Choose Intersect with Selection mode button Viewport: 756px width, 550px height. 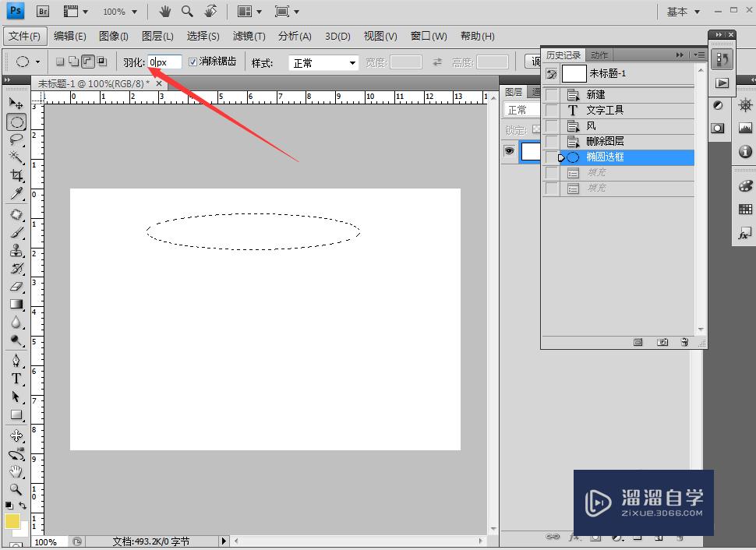(x=102, y=62)
